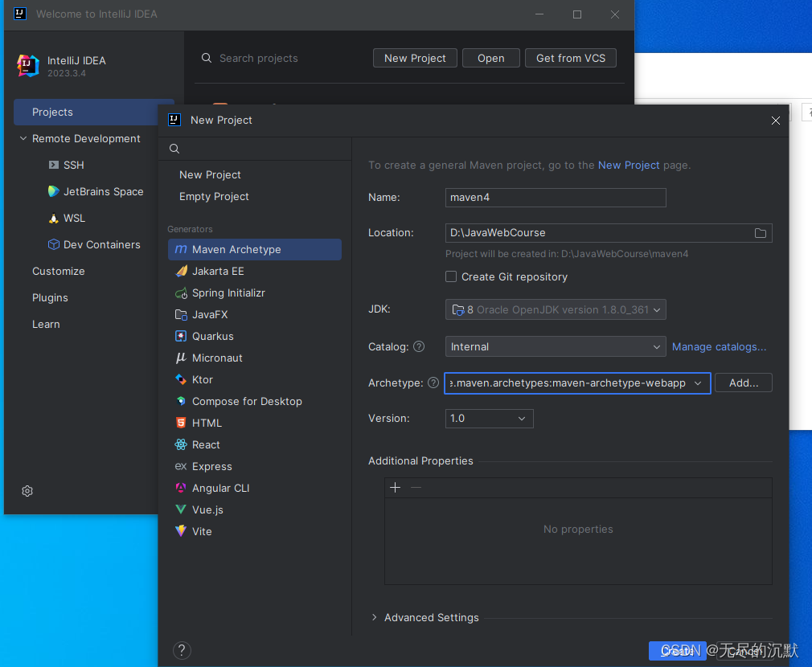Open the Archetype combo box arrow
This screenshot has height=667, width=812.
698,383
